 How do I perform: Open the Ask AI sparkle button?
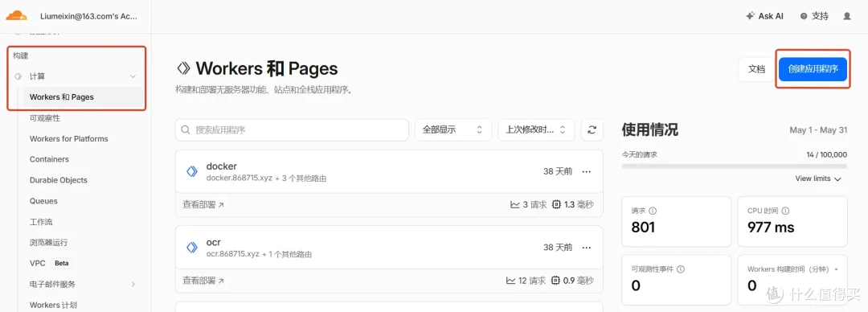tap(764, 16)
